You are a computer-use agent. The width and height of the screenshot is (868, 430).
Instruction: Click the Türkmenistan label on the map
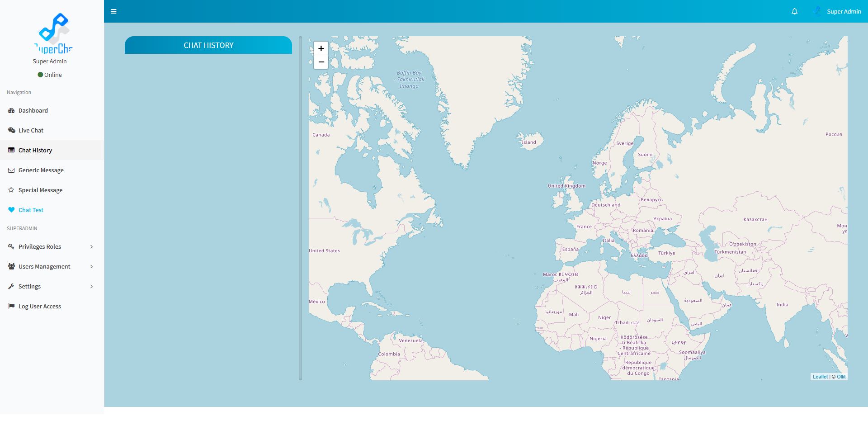[730, 252]
